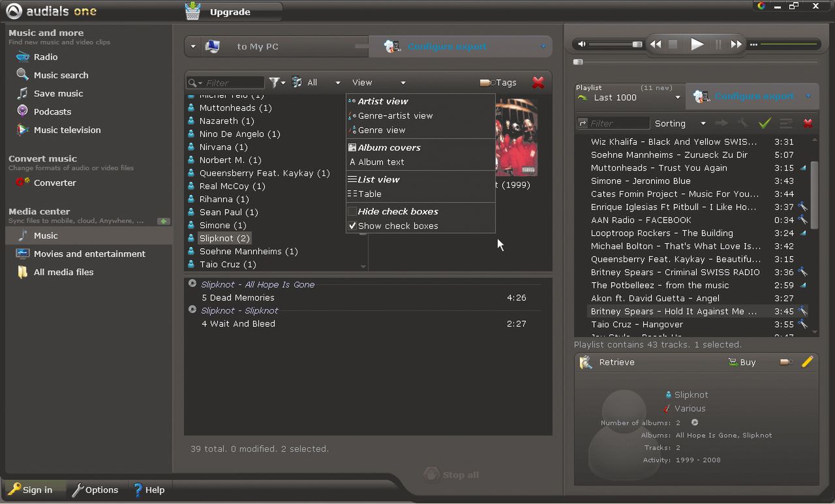Click Buy in the Retrieve panel
The width and height of the screenshot is (835, 504).
[x=742, y=362]
